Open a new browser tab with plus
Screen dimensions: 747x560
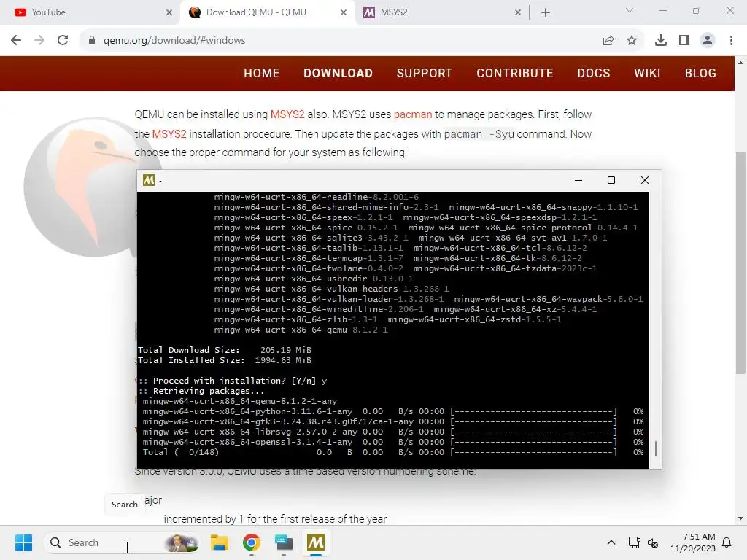tap(546, 12)
